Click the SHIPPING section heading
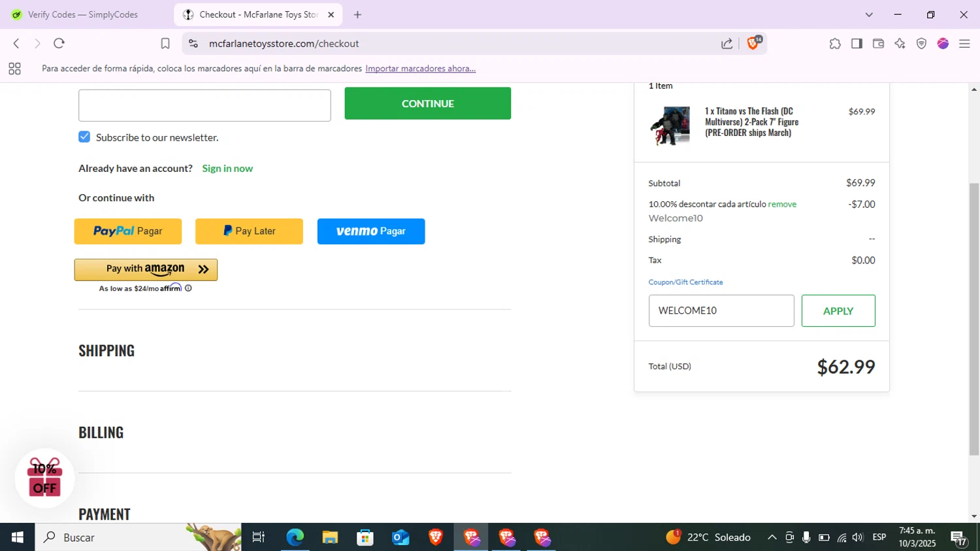Viewport: 980px width, 551px height. click(x=106, y=350)
